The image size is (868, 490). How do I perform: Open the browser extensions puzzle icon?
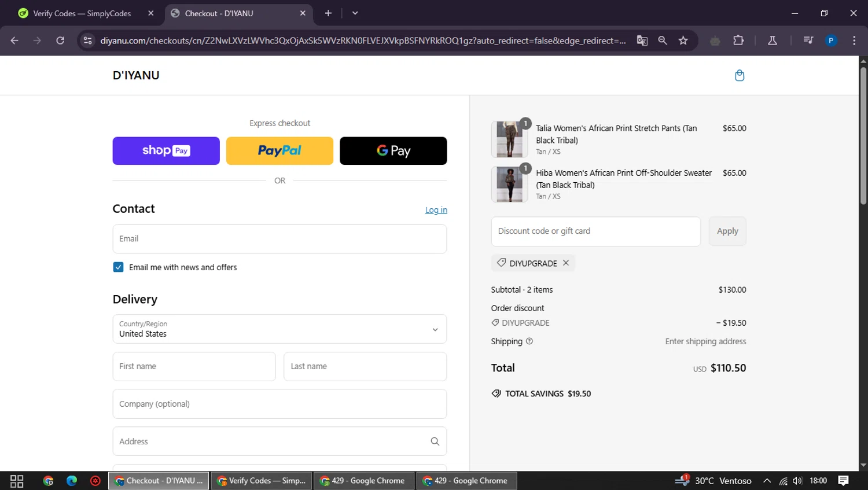738,40
